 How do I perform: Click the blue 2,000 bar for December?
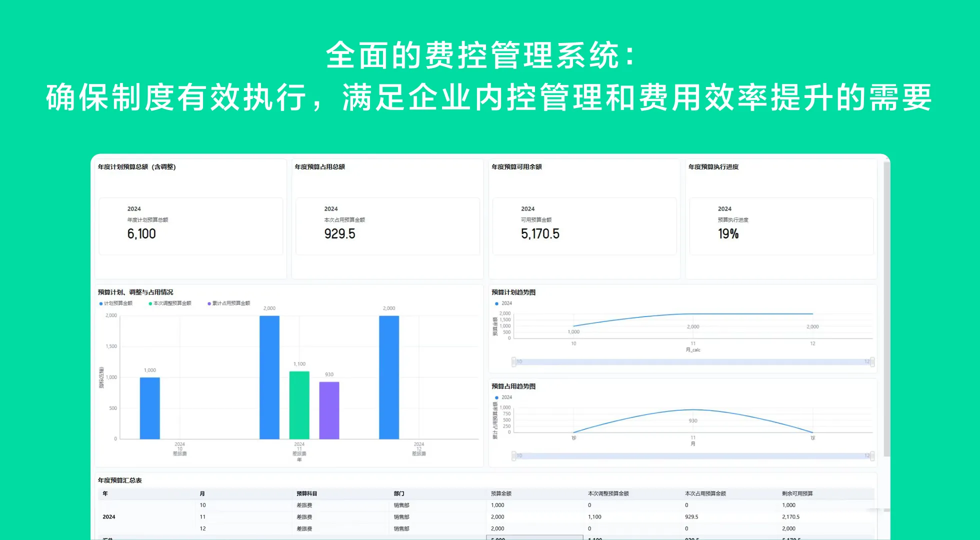coord(389,377)
